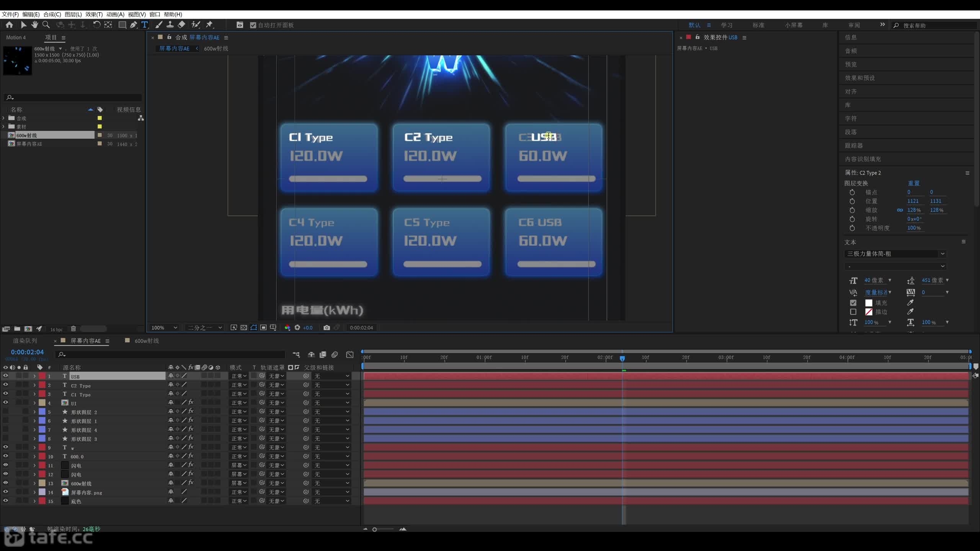The height and width of the screenshot is (551, 980).
Task: Toggle the auto-open panels checkbox
Action: (x=253, y=25)
